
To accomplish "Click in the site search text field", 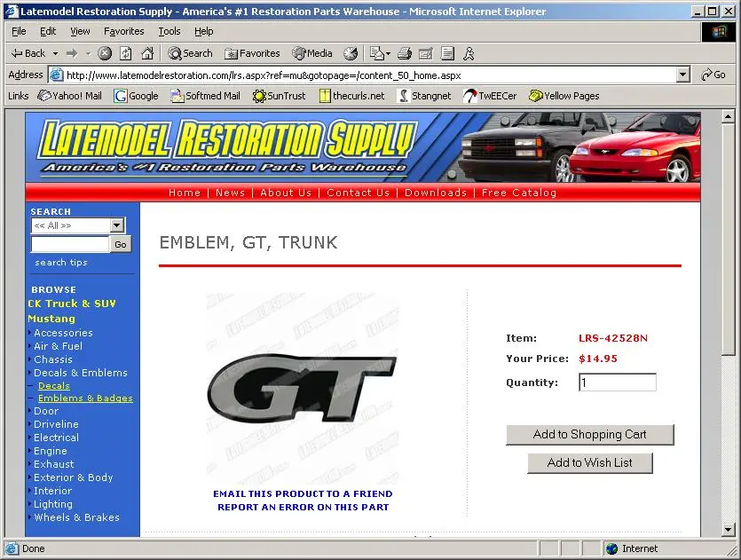I will coord(70,244).
